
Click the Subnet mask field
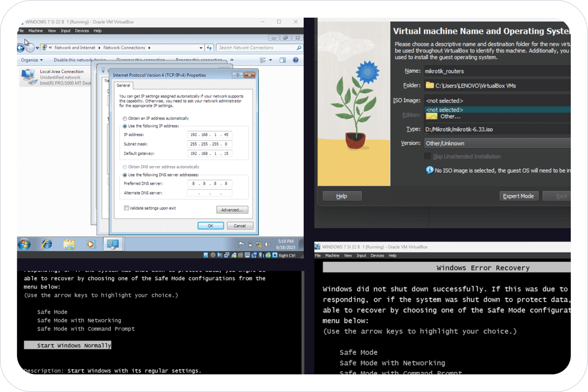coord(210,144)
